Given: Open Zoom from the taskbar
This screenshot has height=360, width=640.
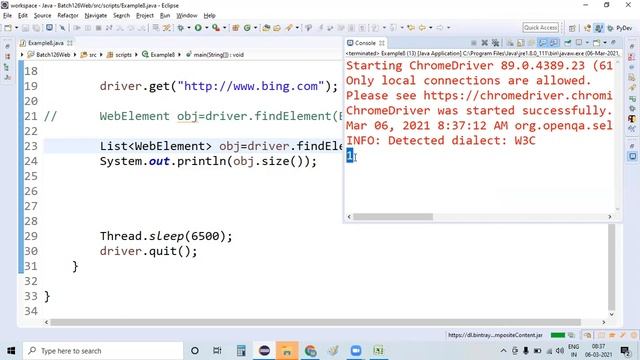Looking at the screenshot, I should pyautogui.click(x=356, y=351).
